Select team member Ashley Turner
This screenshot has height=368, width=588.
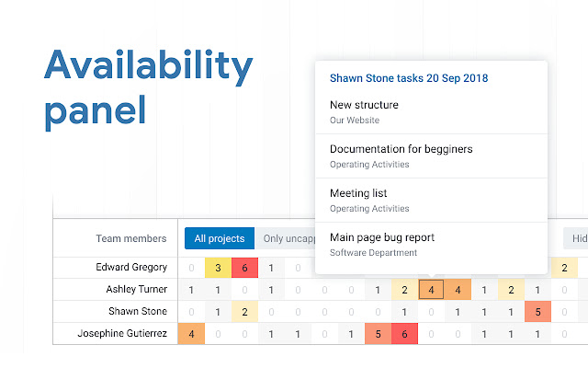[134, 290]
